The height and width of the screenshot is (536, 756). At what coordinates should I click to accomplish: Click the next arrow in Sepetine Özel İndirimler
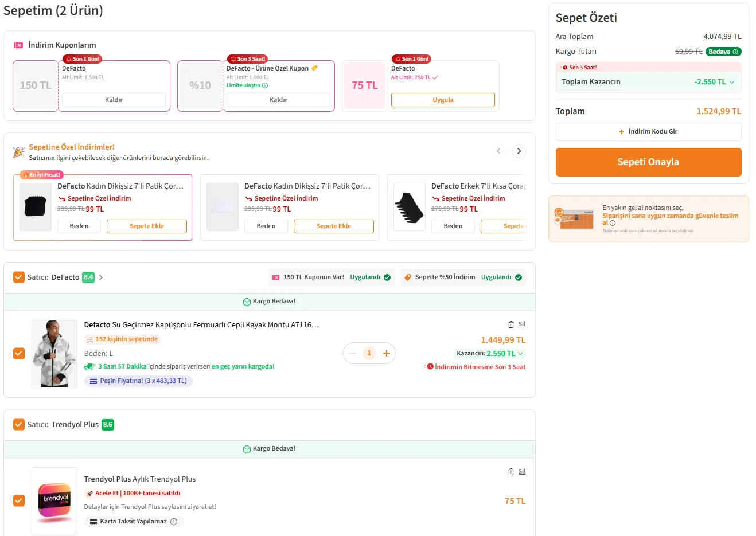point(519,151)
